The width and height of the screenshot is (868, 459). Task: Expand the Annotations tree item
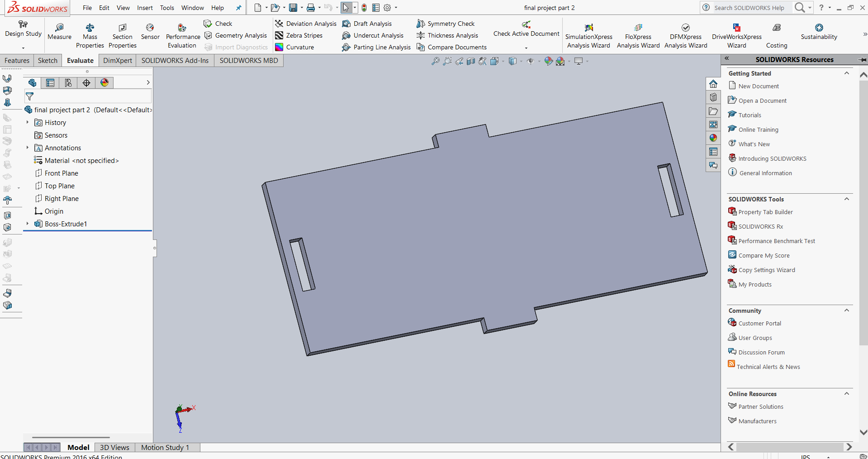tap(28, 148)
